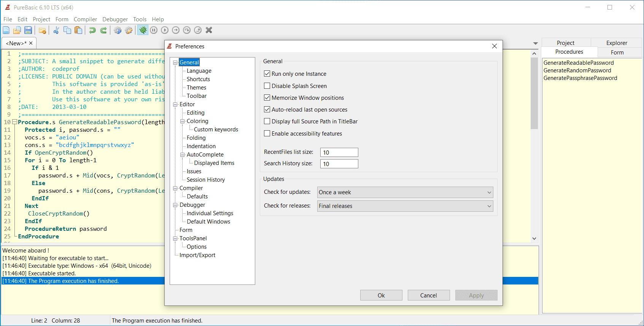The height and width of the screenshot is (326, 644).
Task: Select GeneratePassphrasePassword in Procedures list
Action: coord(580,78)
